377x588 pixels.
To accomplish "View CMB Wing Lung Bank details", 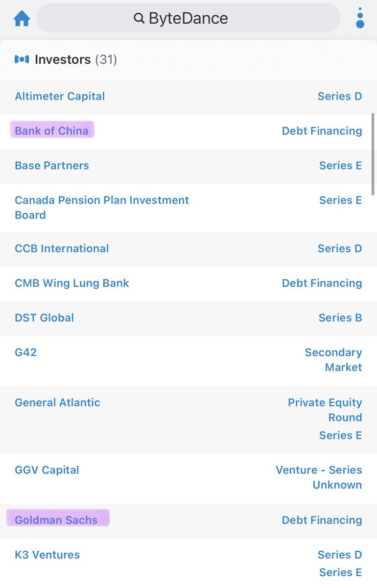I will pyautogui.click(x=72, y=283).
